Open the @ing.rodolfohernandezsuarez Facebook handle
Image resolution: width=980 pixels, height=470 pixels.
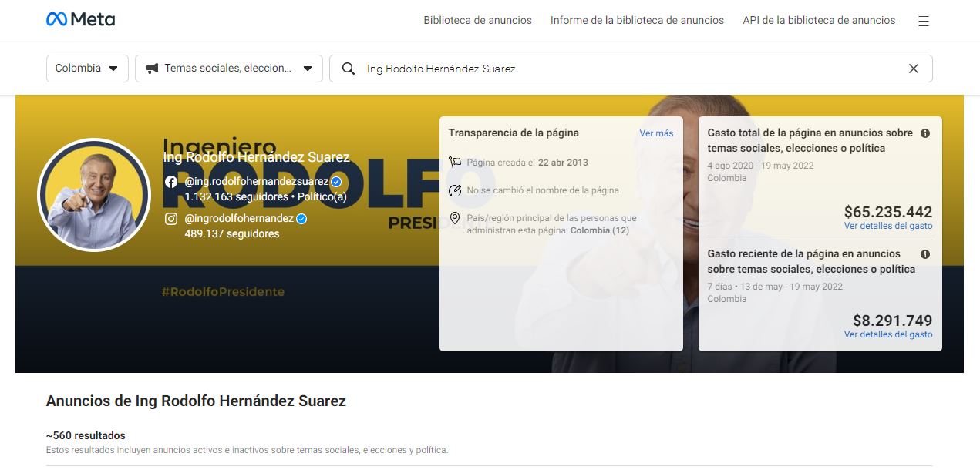tap(257, 182)
